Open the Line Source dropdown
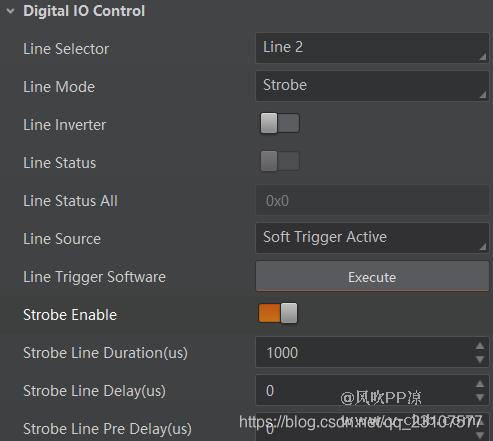This screenshot has width=493, height=441. point(372,238)
